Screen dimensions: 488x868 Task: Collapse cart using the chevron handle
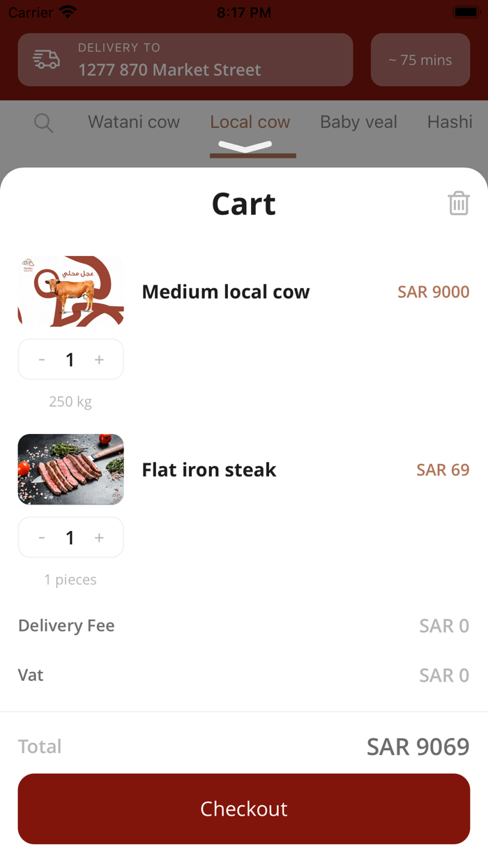[x=244, y=146]
